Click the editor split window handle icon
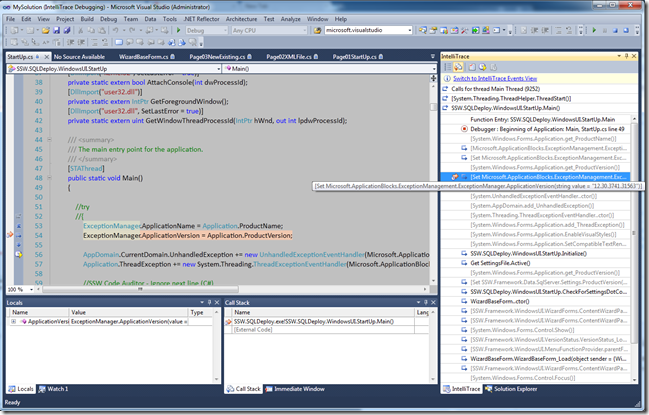Screen dimensions: 649x415 pos(433,78)
